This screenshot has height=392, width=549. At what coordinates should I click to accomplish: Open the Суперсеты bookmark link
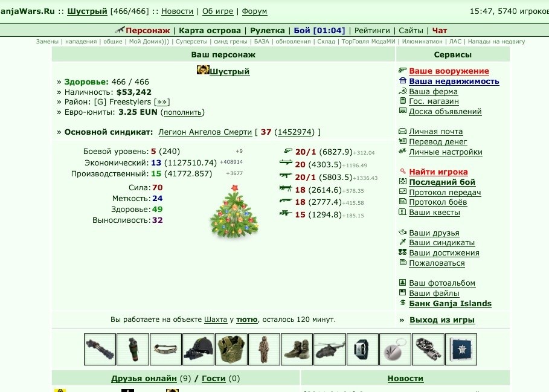191,41
